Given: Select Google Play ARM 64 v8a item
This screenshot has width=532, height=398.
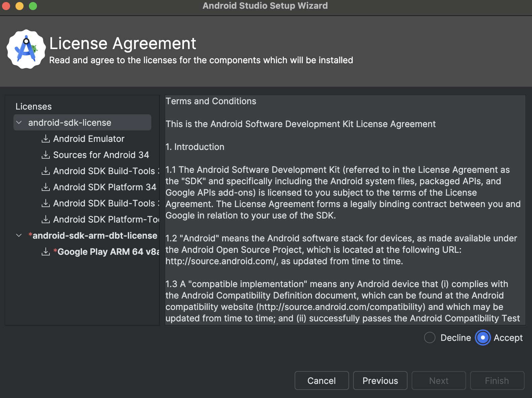Looking at the screenshot, I should pos(106,252).
